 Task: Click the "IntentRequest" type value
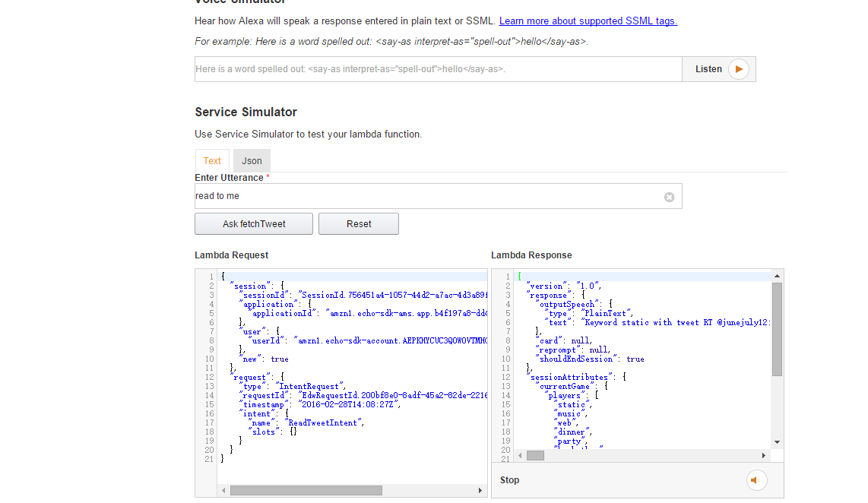[309, 386]
